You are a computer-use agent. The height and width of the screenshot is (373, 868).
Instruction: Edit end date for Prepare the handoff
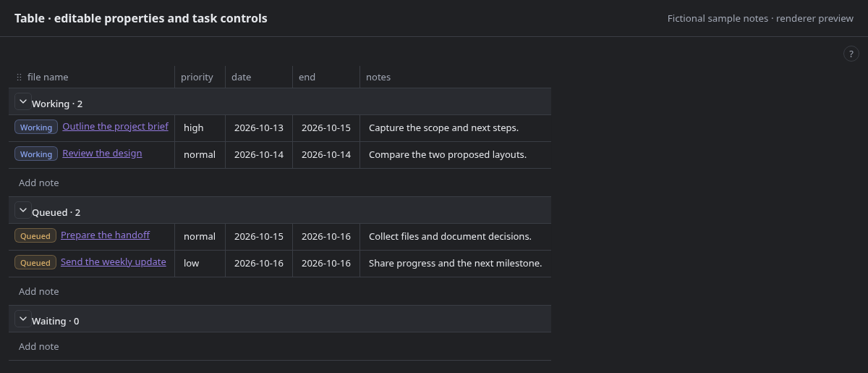click(x=326, y=237)
